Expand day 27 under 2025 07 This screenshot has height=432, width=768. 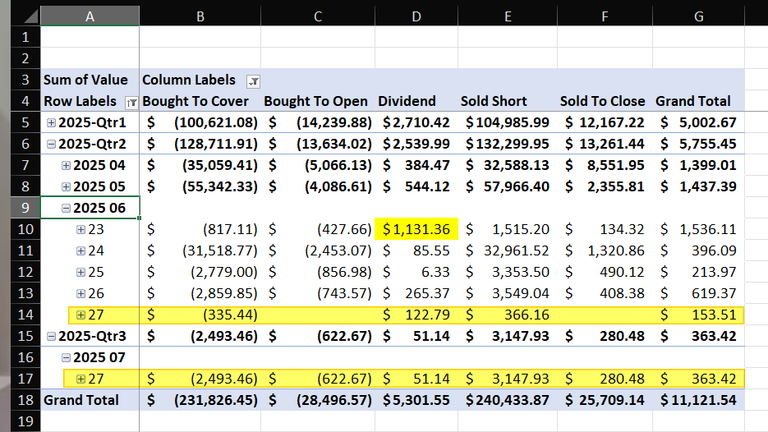(81, 379)
